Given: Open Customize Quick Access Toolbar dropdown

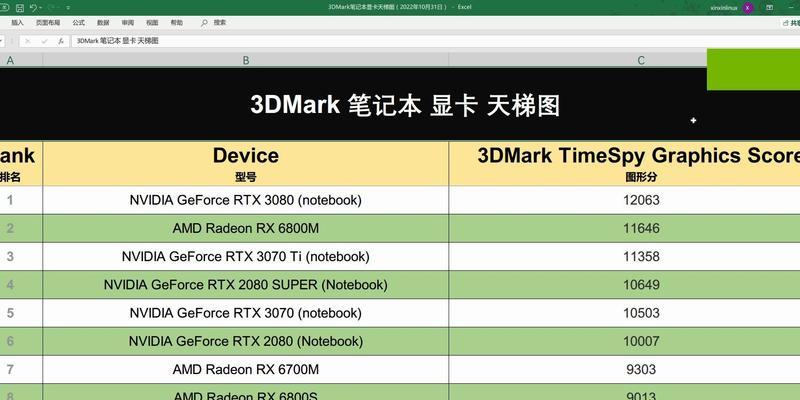Looking at the screenshot, I should (68, 8).
